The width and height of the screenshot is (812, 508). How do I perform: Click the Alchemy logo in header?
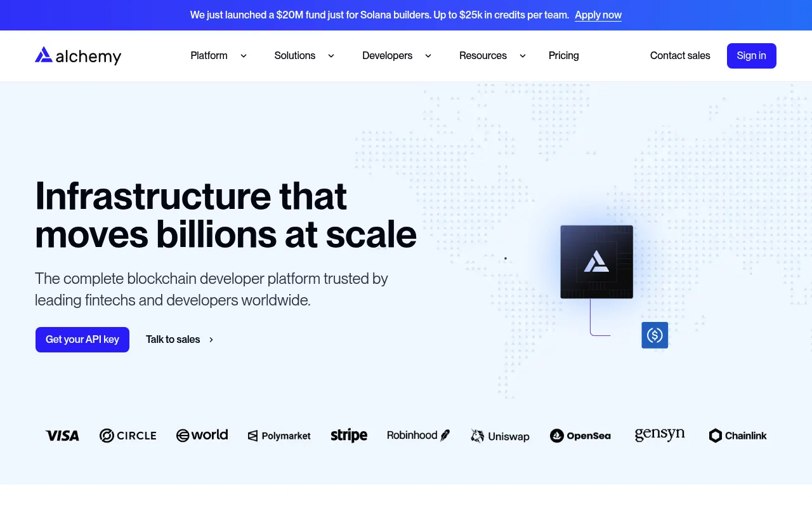pyautogui.click(x=78, y=56)
